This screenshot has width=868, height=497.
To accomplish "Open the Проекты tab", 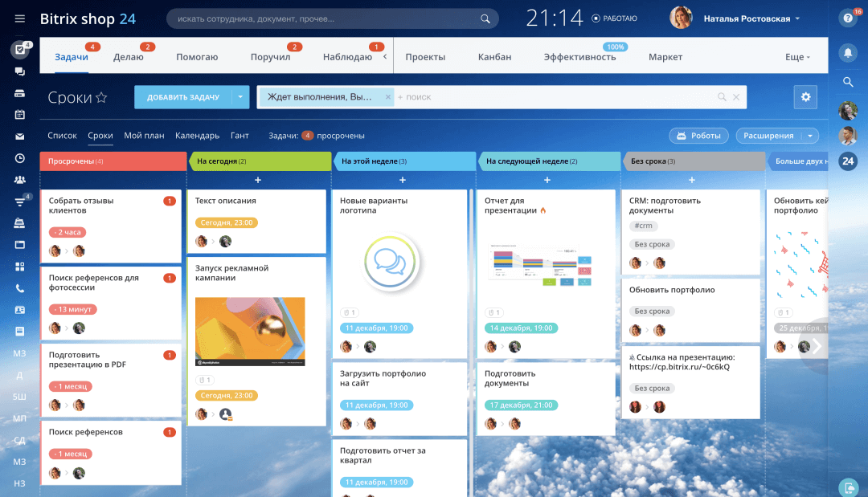I will coord(425,57).
